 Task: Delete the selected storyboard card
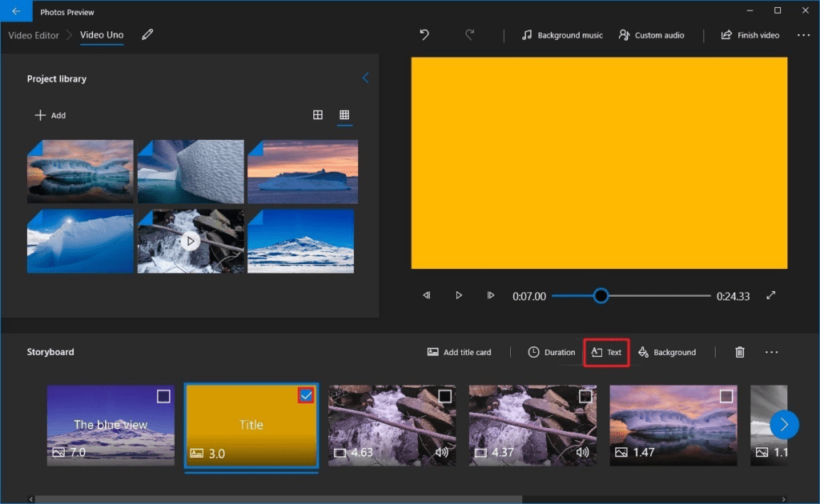739,352
